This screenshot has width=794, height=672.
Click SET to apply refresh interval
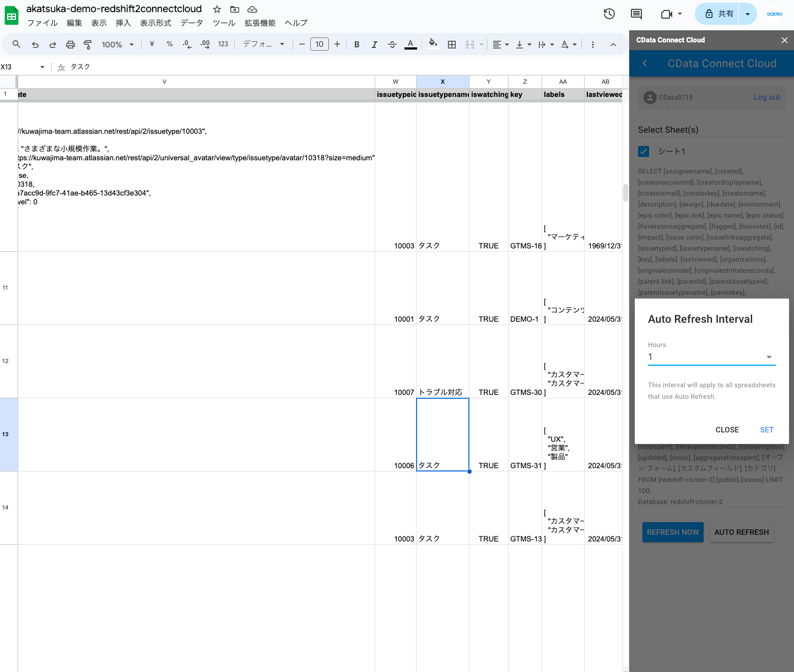pyautogui.click(x=767, y=430)
